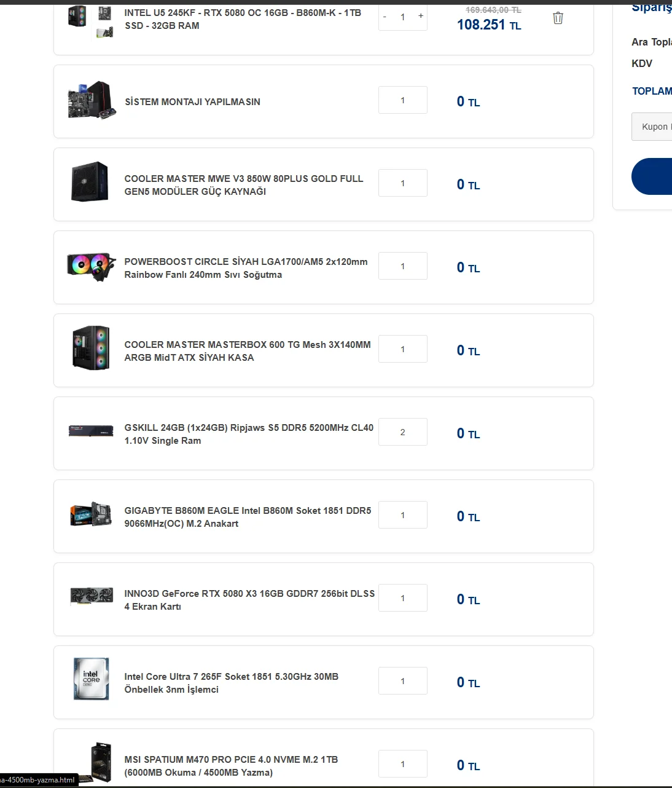Open INTEL U5 245KF RTX 5080 product title
Image resolution: width=672 pixels, height=788 pixels.
tap(243, 19)
